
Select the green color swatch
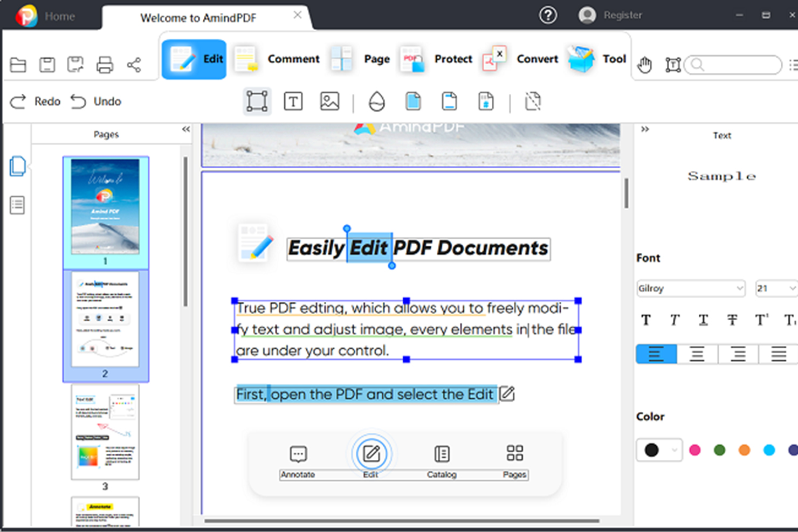point(719,450)
